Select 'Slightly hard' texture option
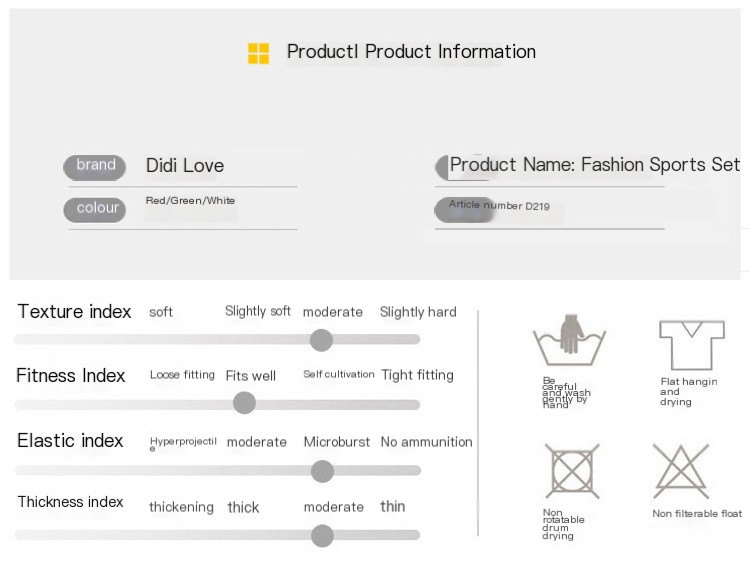Screen dimensions: 750x562 pyautogui.click(x=418, y=312)
